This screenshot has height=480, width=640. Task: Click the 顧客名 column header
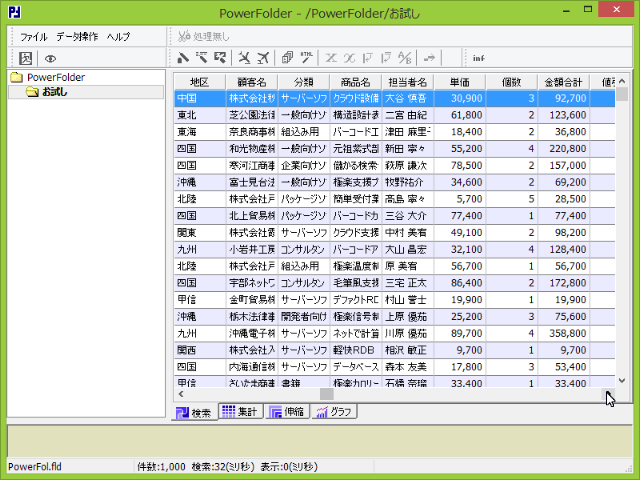click(x=252, y=82)
